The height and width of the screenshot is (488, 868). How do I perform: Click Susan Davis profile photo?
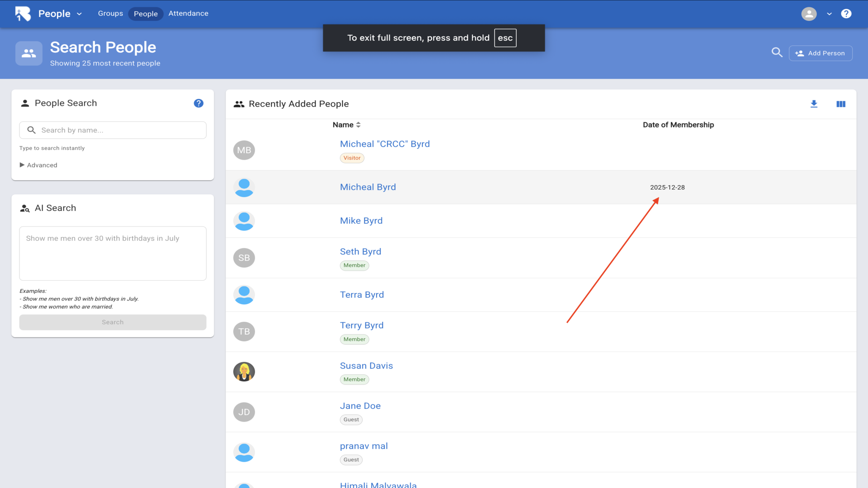pyautogui.click(x=244, y=371)
